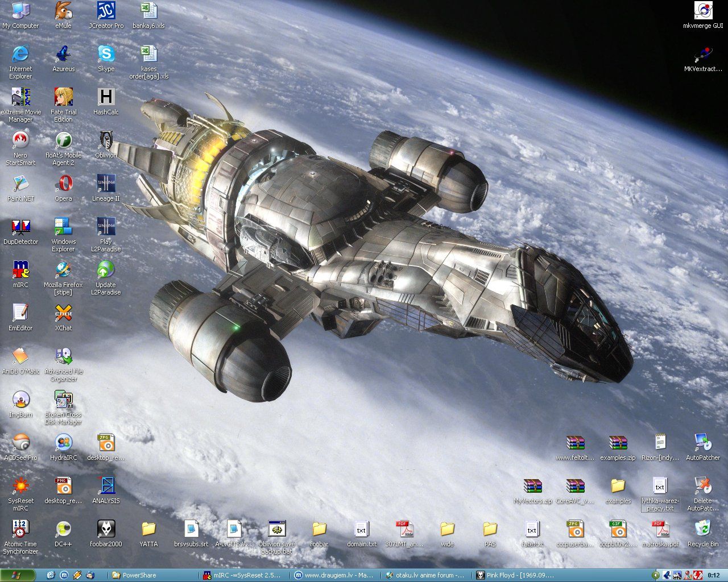Expand hidden system tray icons
728x582 pixels.
[x=655, y=575]
